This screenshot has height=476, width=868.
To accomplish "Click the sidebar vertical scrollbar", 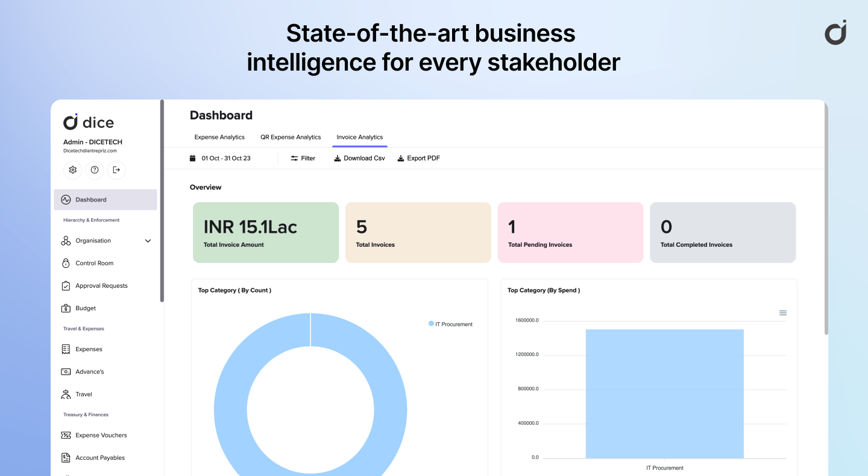I will tap(162, 200).
